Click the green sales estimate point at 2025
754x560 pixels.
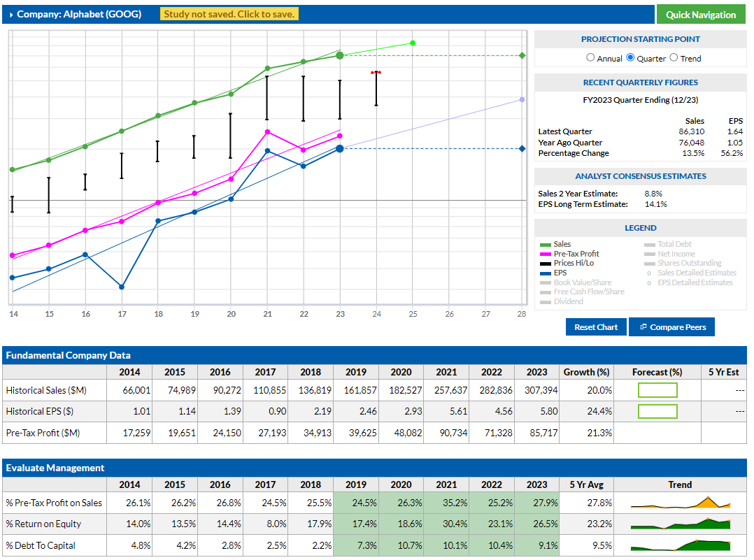(x=413, y=43)
